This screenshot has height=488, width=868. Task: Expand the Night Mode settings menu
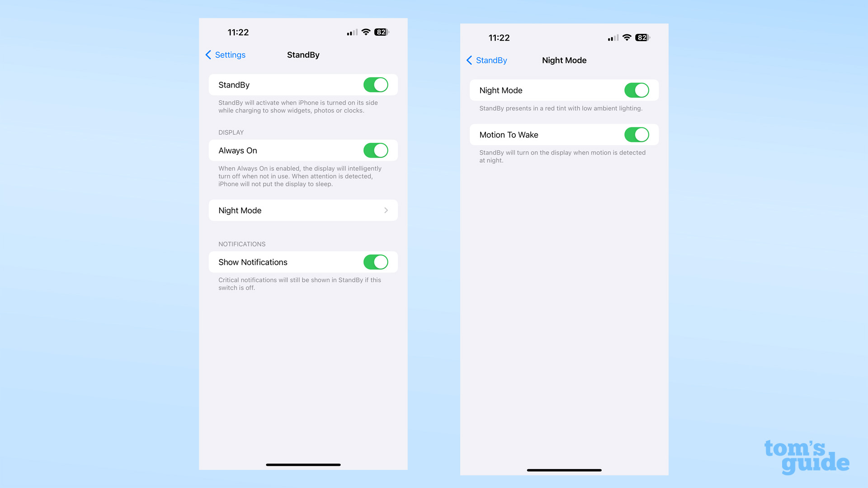click(x=303, y=210)
